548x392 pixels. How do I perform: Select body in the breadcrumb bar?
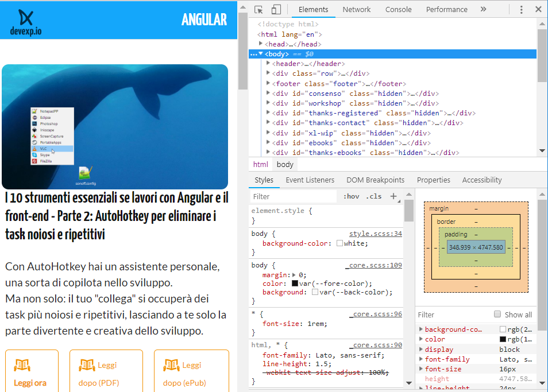[x=285, y=164]
